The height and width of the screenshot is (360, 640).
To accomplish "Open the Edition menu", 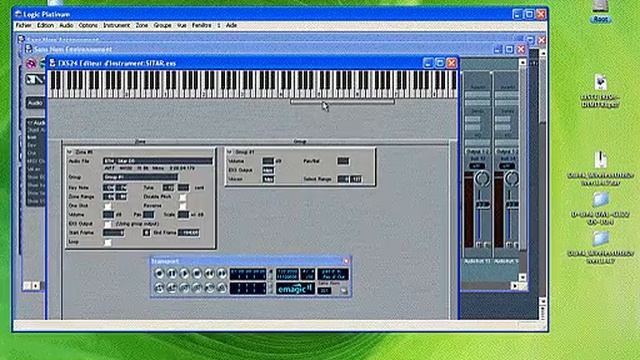I will click(x=45, y=25).
